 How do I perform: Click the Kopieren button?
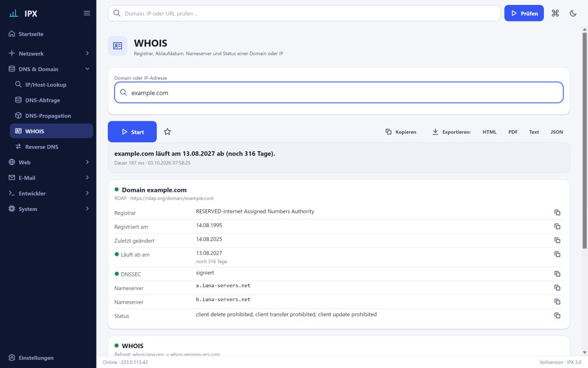tap(401, 132)
